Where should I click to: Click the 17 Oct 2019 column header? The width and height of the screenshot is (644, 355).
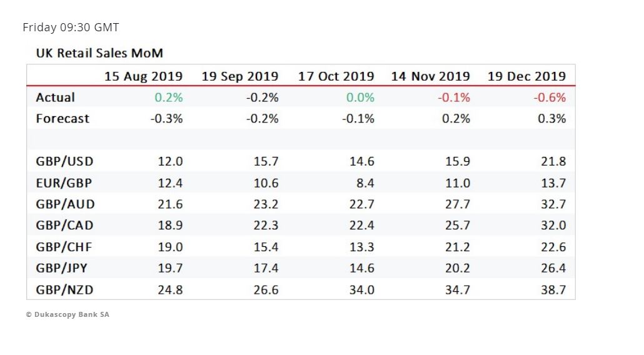point(336,76)
